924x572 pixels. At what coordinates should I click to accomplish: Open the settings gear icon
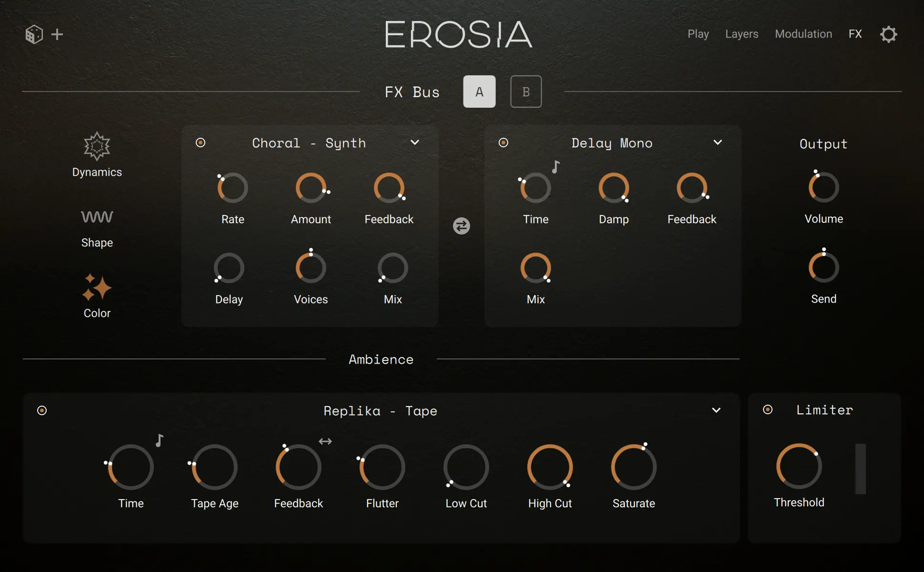(889, 34)
